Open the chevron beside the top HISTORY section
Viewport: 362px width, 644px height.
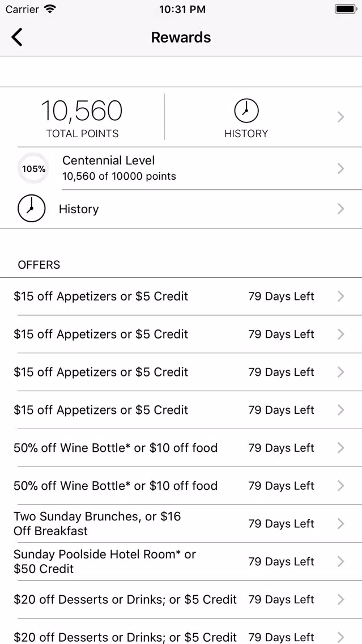(x=340, y=117)
